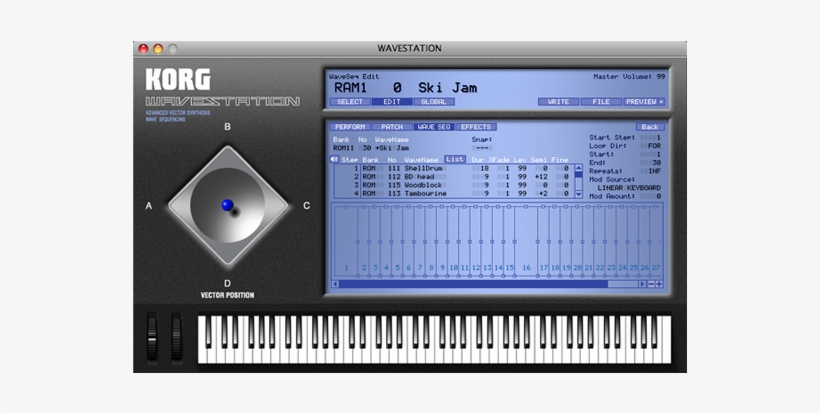Click the wave sequence name Ski Jam
This screenshot has width=820, height=413.
[447, 88]
